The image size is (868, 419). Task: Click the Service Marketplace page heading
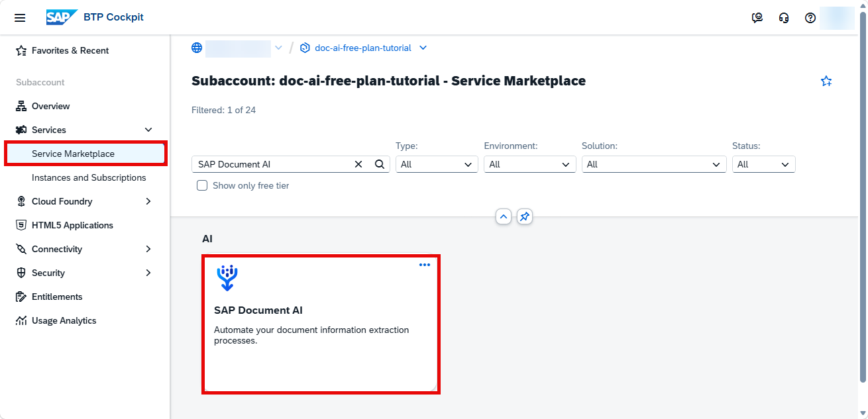tap(388, 81)
